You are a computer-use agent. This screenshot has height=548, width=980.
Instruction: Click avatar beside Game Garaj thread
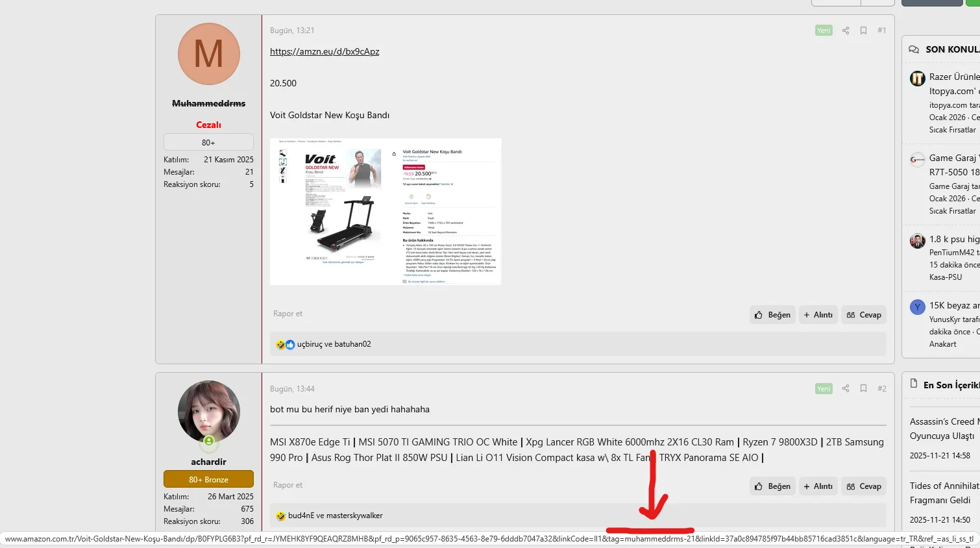pos(917,160)
